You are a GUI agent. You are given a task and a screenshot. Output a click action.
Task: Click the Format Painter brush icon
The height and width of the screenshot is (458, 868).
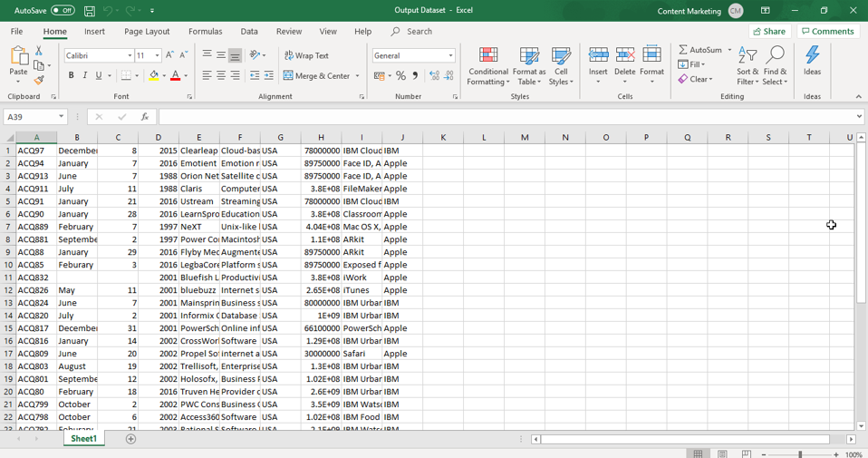coord(39,81)
